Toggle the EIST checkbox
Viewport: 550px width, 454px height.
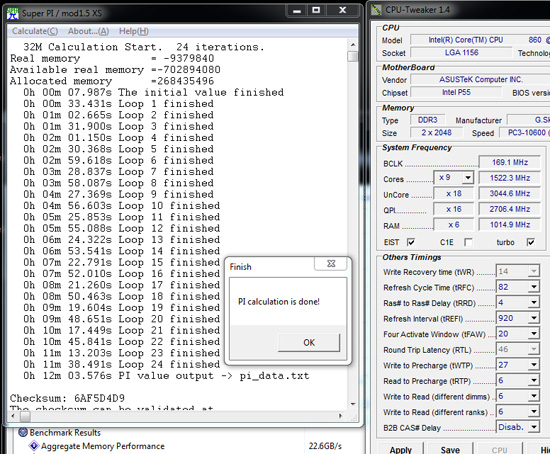click(x=411, y=242)
